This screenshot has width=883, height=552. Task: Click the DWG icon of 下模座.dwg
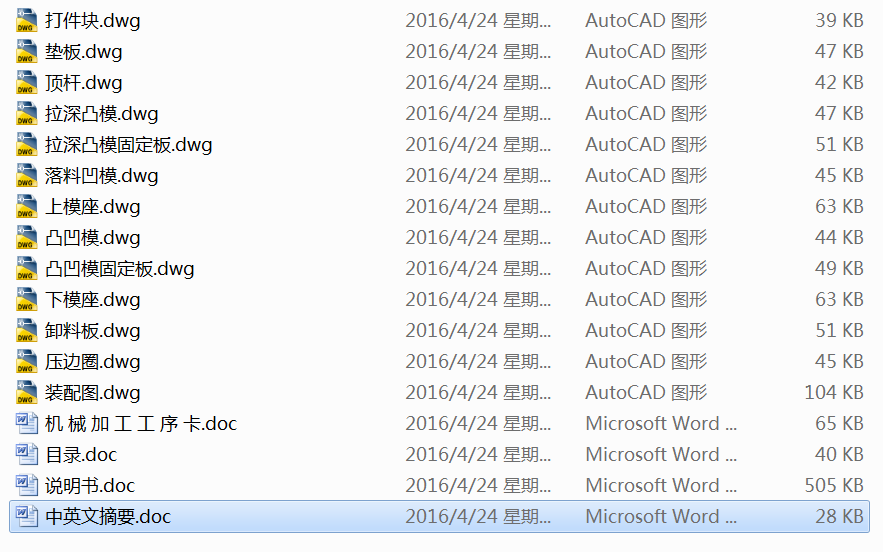(x=26, y=299)
